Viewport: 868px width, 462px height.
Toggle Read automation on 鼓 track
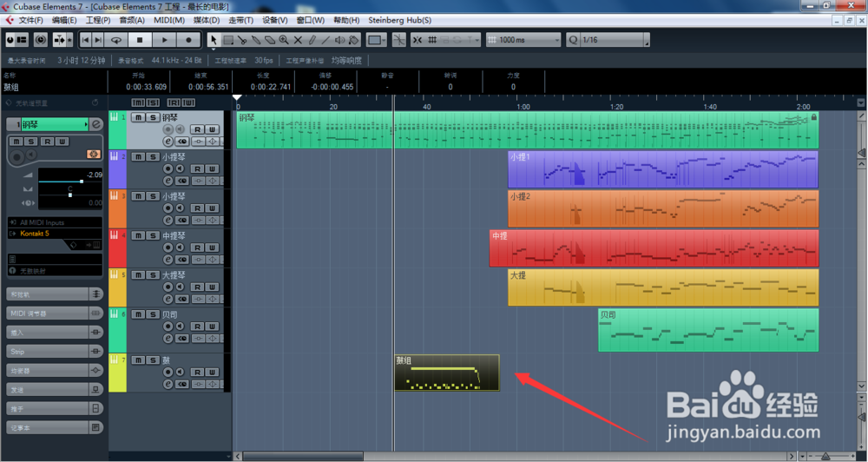198,372
